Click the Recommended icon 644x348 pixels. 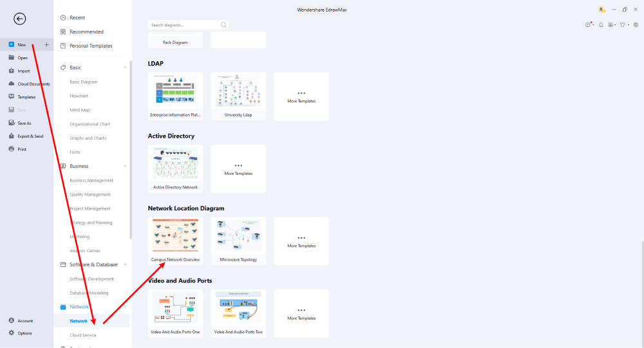[63, 32]
